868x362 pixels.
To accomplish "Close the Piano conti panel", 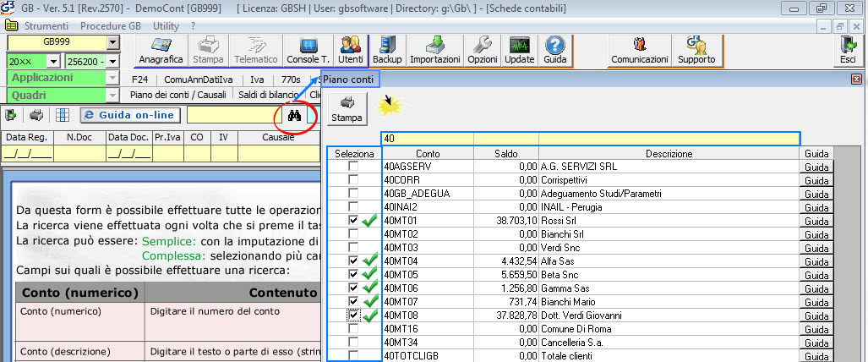I will pos(857,80).
